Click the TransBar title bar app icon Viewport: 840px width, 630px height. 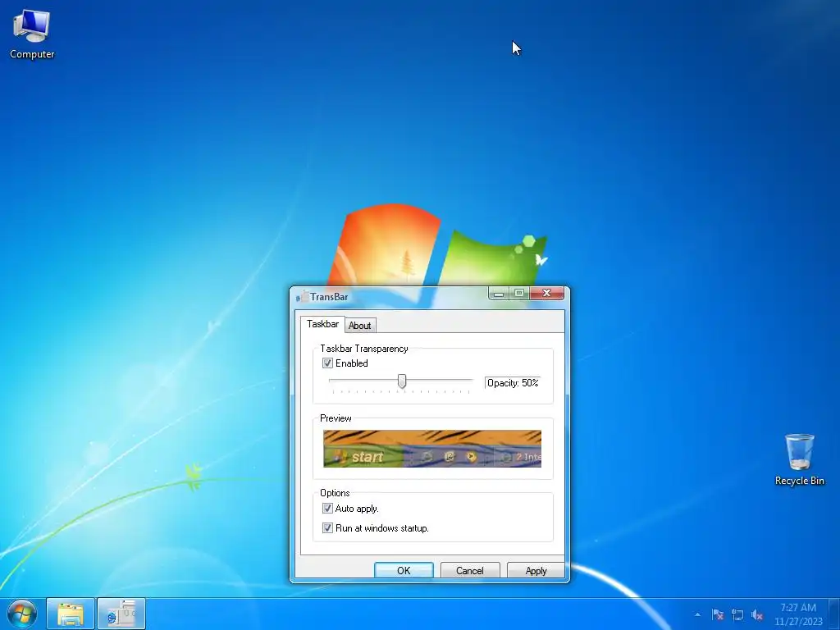302,296
